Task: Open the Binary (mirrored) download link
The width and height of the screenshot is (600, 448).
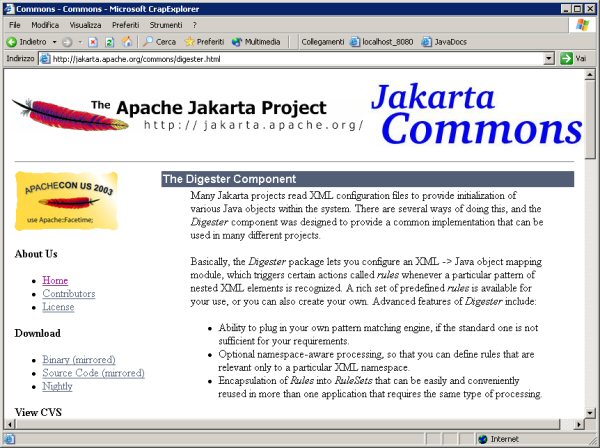Action: click(x=79, y=360)
